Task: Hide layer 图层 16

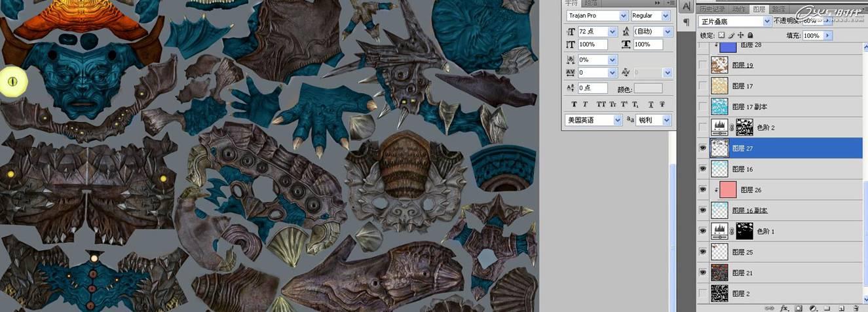Action: [x=703, y=169]
